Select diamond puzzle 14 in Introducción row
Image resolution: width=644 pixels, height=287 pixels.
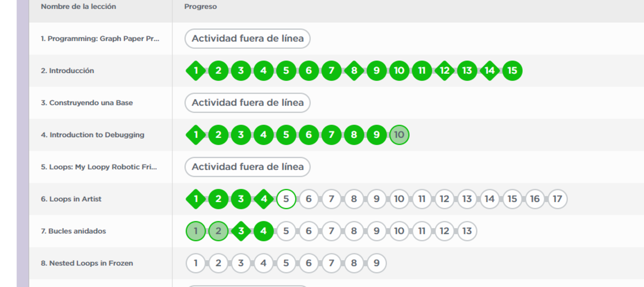pyautogui.click(x=490, y=71)
